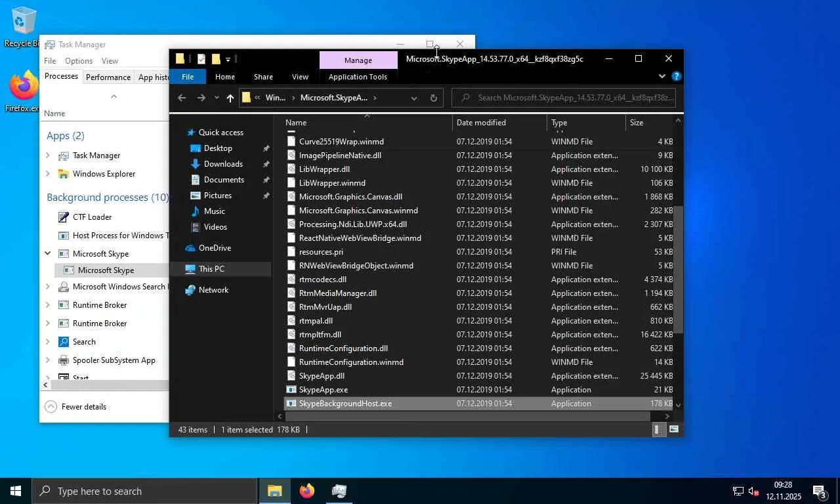Click the vertical scrollbar in the file list

click(x=679, y=270)
